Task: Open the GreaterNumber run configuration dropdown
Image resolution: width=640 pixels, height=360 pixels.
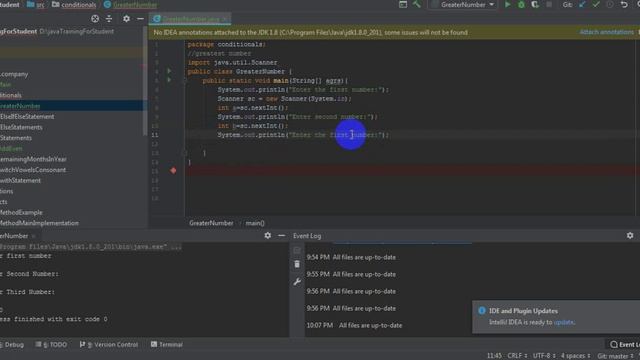Action: (x=463, y=4)
